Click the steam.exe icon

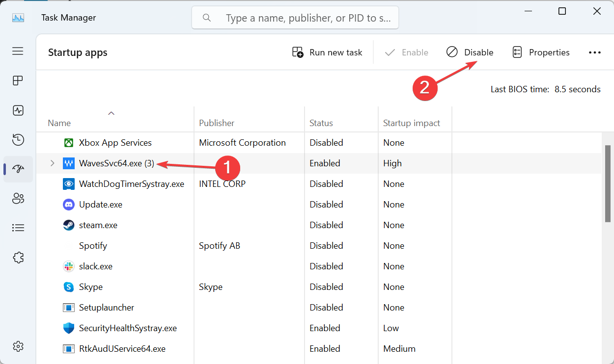[x=69, y=225]
